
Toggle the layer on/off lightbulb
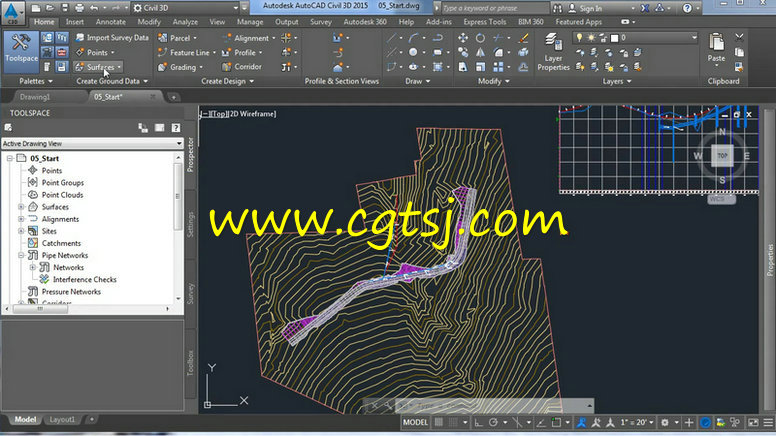pyautogui.click(x=579, y=38)
